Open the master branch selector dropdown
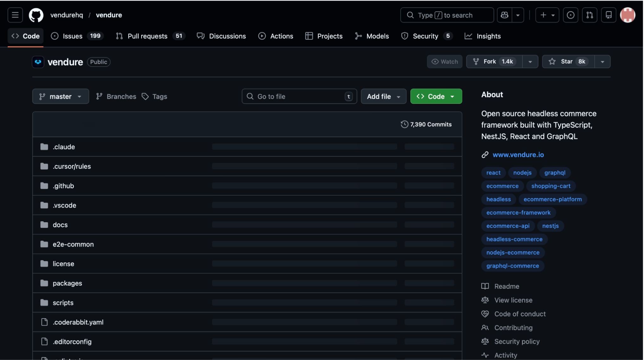Image resolution: width=644 pixels, height=360 pixels. [60, 96]
